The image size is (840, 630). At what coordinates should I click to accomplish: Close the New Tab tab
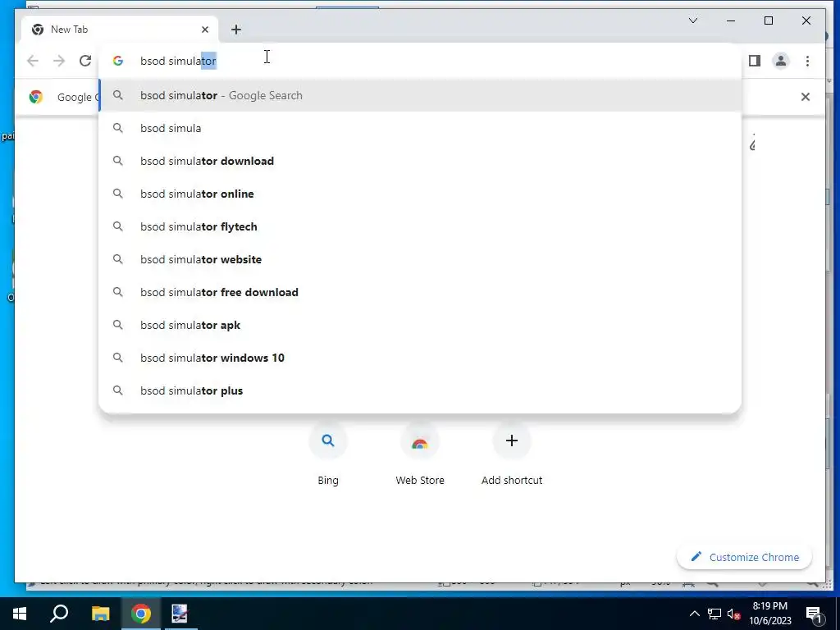point(204,30)
